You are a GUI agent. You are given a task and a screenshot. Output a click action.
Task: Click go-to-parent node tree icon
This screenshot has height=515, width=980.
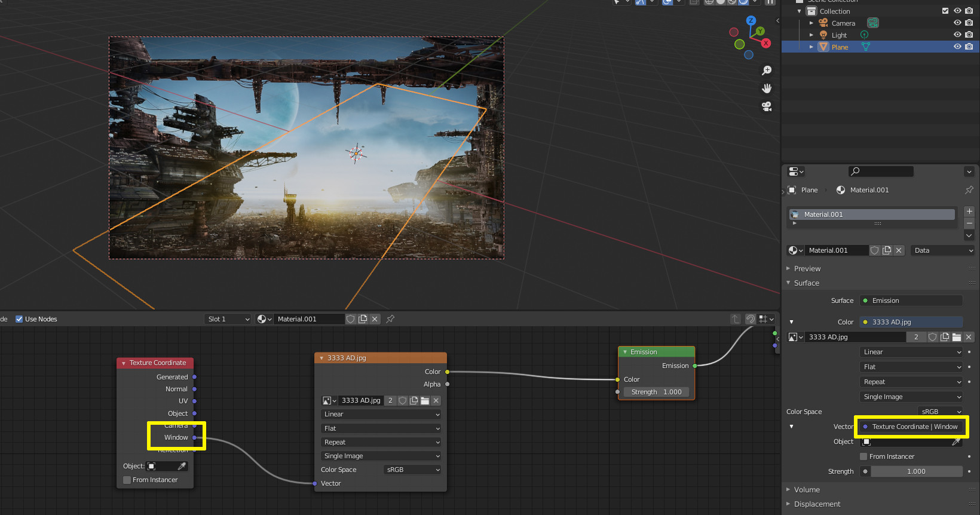[x=736, y=319]
